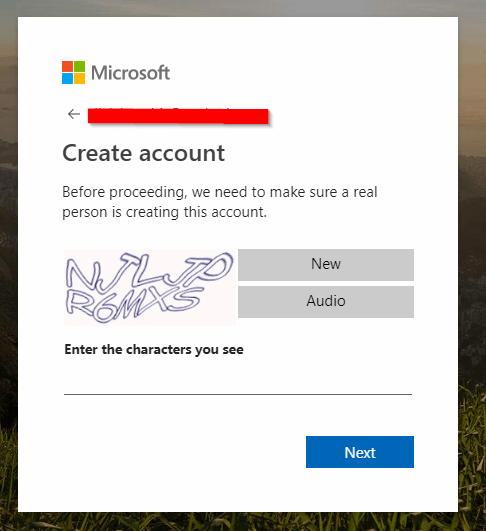The width and height of the screenshot is (486, 531).
Task: Submit with the Next button
Action: click(x=360, y=452)
